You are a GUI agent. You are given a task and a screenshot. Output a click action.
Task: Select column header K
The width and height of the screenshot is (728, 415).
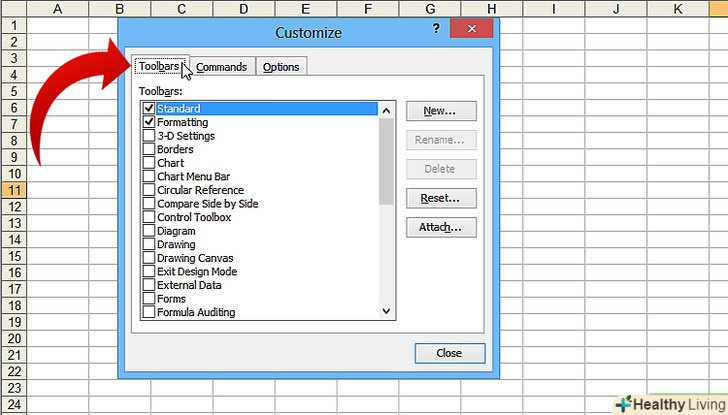pos(679,9)
